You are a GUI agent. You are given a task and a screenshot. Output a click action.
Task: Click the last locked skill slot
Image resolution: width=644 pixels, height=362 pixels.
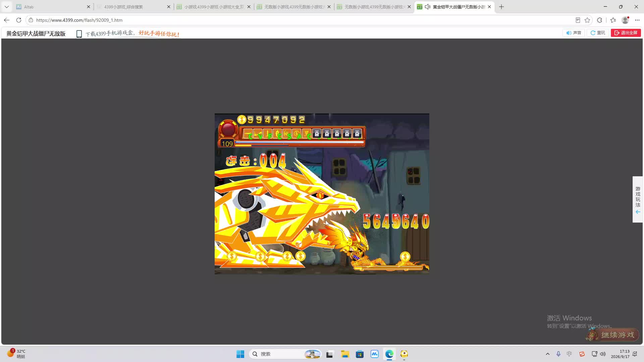tap(357, 134)
